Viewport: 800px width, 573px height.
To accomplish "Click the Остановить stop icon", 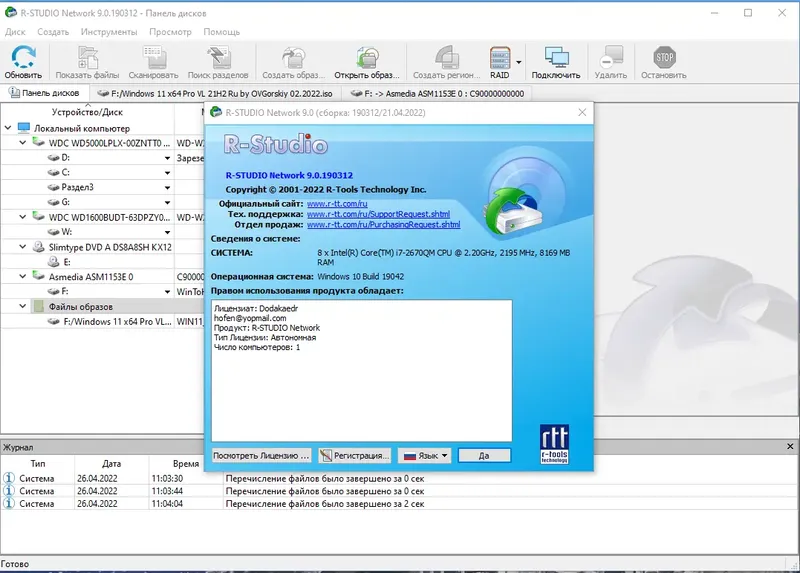I will (664, 61).
